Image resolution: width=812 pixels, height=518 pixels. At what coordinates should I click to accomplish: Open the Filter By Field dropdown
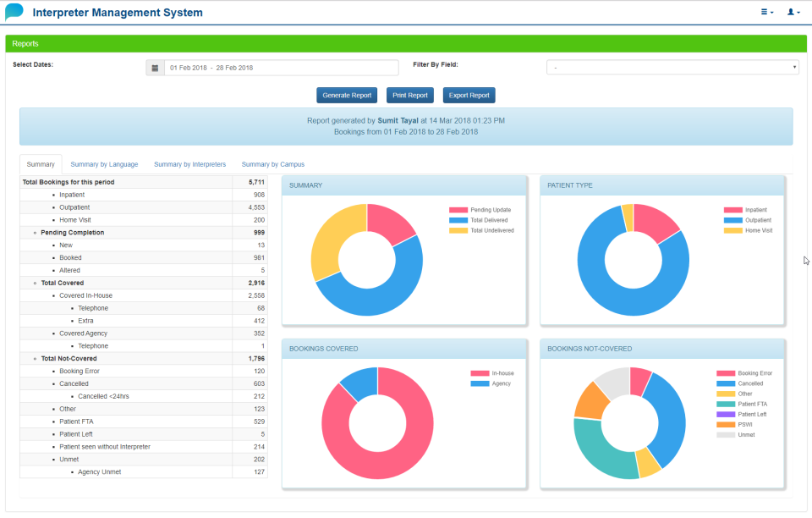[x=672, y=66]
